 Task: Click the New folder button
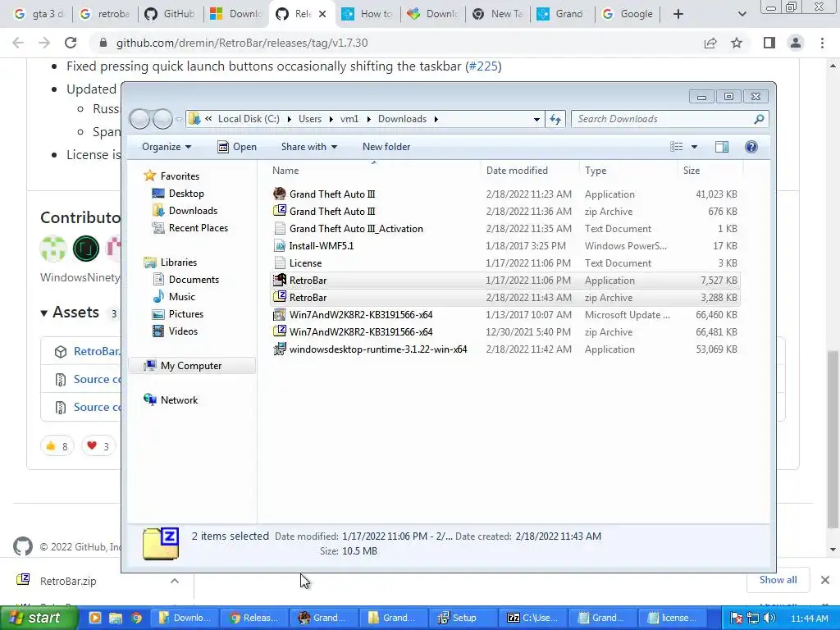pyautogui.click(x=386, y=147)
